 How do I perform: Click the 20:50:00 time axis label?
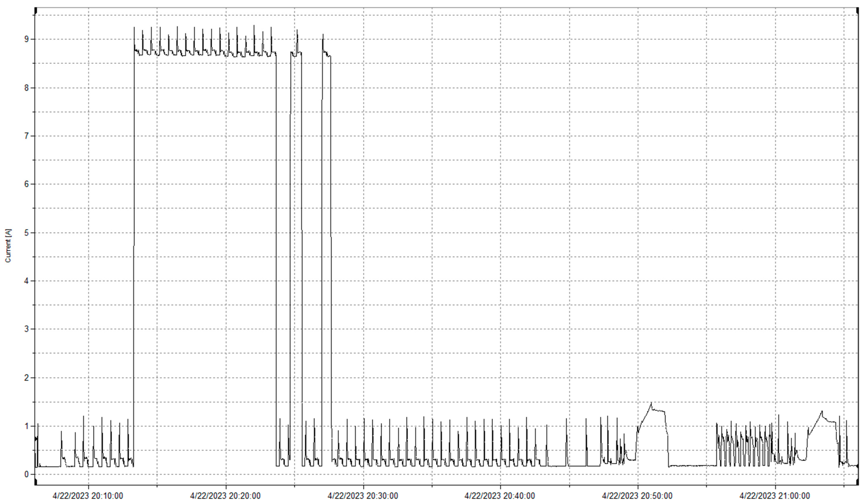pos(637,495)
